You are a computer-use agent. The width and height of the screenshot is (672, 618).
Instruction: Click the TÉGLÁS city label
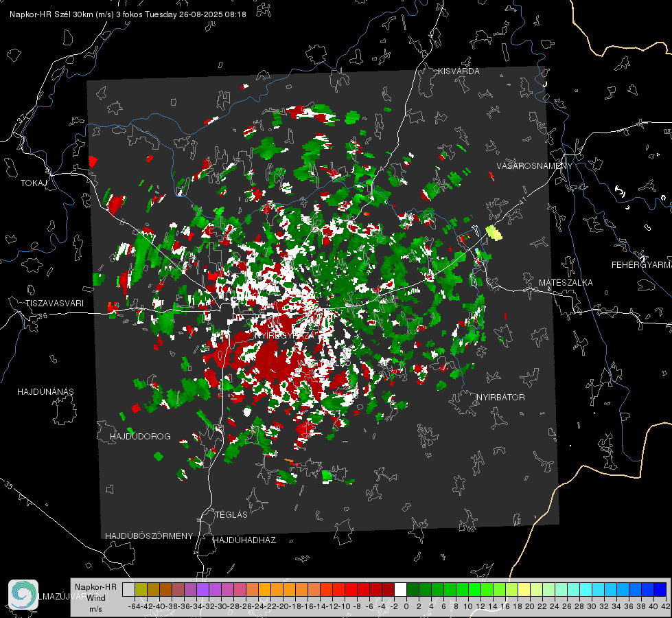(x=231, y=515)
